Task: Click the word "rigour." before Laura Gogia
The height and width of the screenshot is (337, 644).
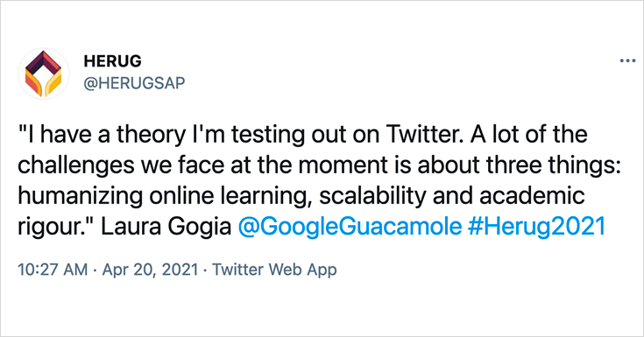Action: (x=57, y=226)
